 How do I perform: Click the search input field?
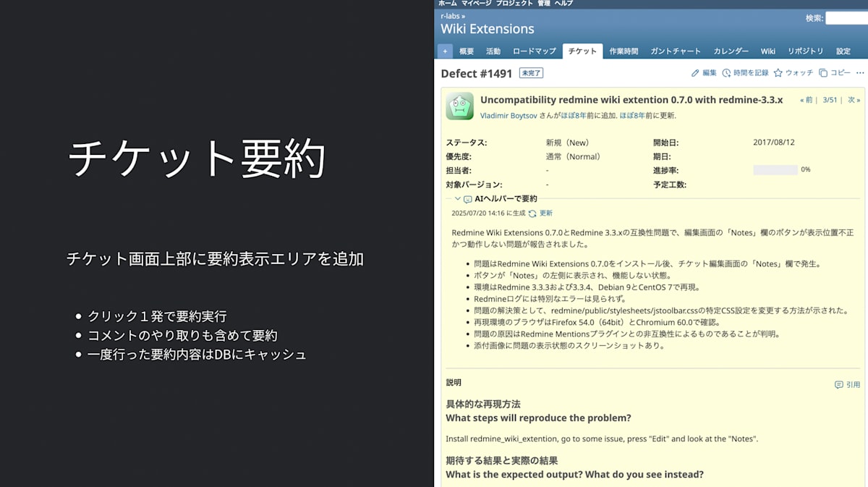[x=846, y=18]
